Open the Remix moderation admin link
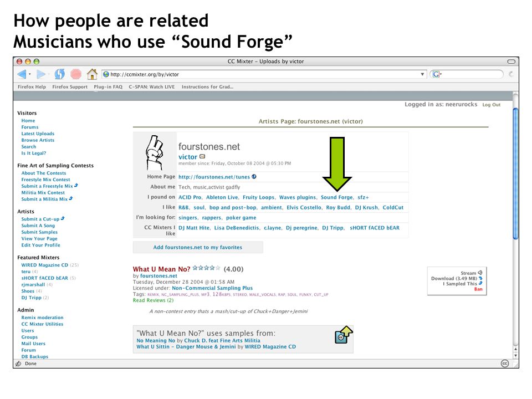532x399 pixels. click(43, 318)
